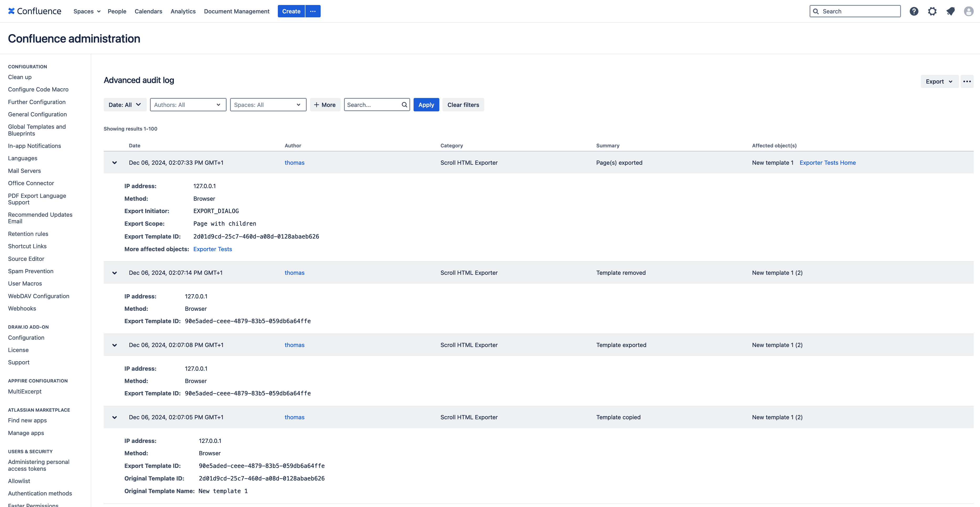Open the three-dot menu beside Export
The height and width of the screenshot is (507, 980).
point(967,81)
